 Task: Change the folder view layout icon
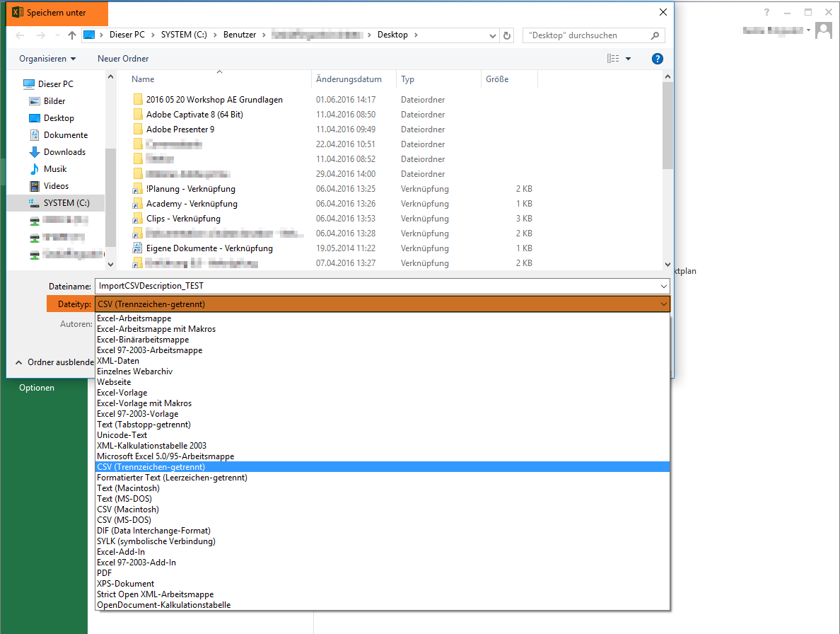pyautogui.click(x=613, y=59)
